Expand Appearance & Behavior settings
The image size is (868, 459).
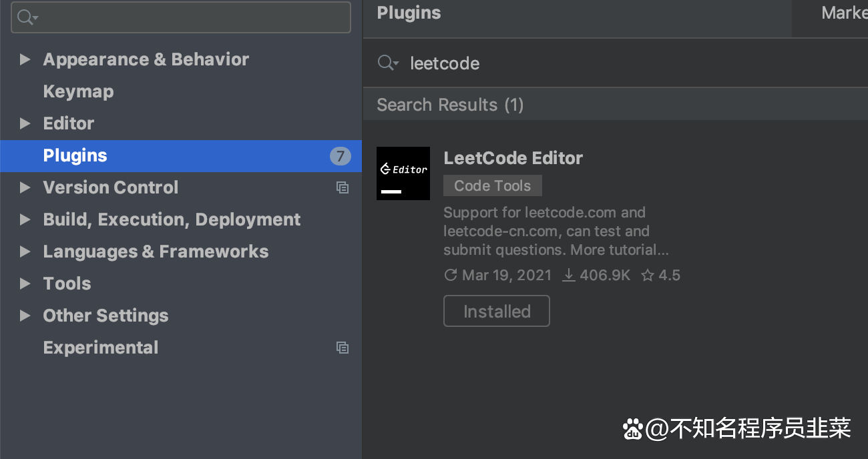[25, 59]
